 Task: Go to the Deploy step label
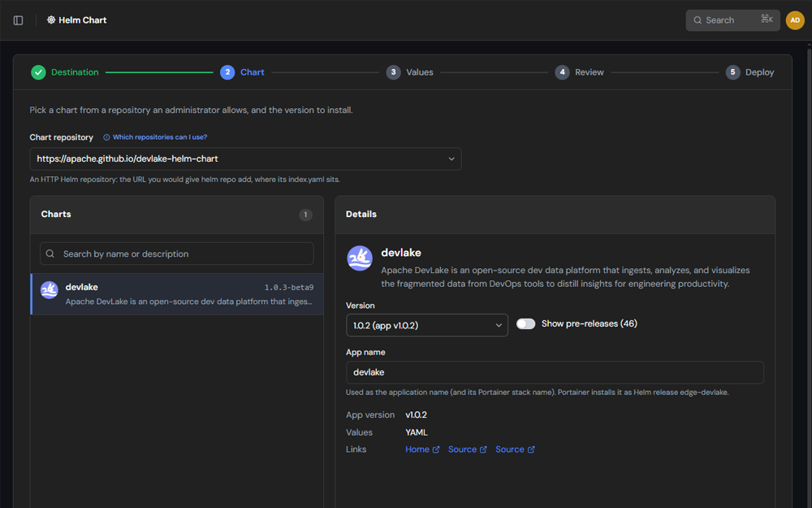click(x=760, y=72)
